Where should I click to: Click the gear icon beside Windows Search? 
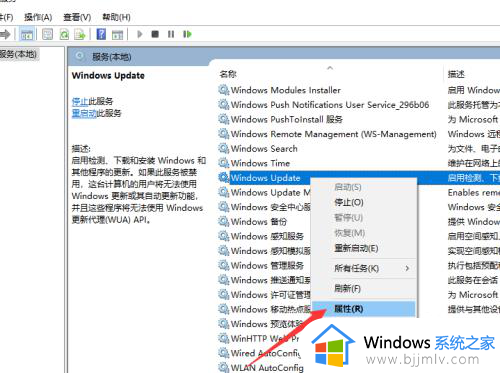[223, 148]
